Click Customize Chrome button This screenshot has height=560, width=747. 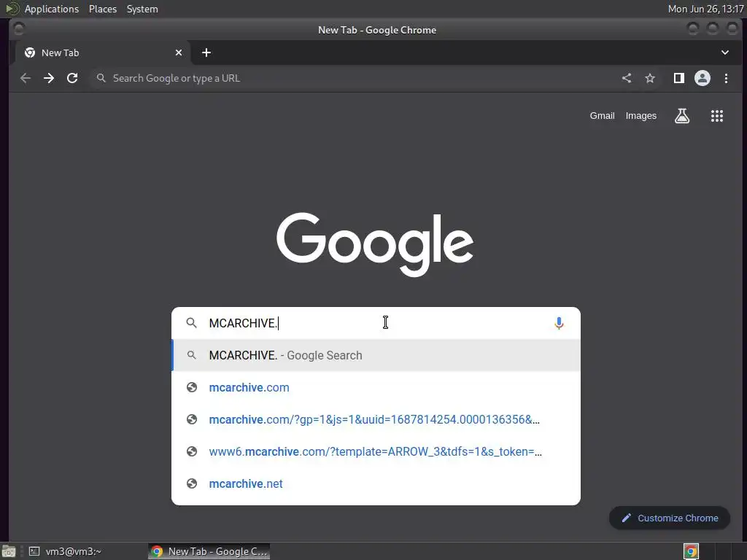[670, 518]
